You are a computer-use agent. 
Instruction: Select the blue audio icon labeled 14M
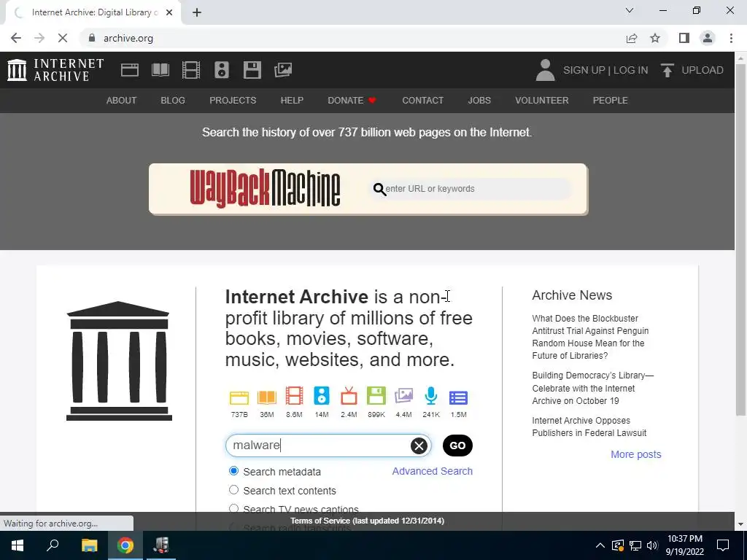point(322,396)
